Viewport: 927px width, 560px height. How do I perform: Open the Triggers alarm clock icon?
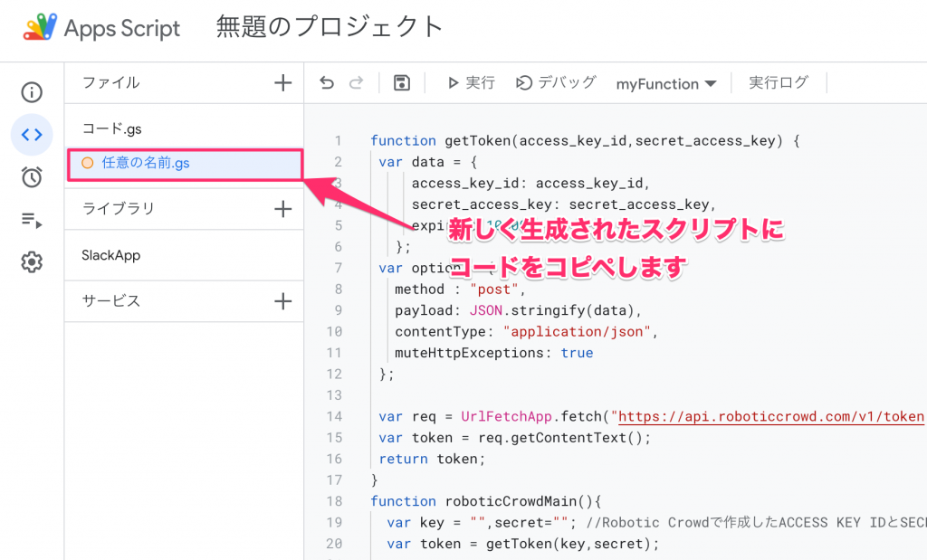pyautogui.click(x=32, y=176)
